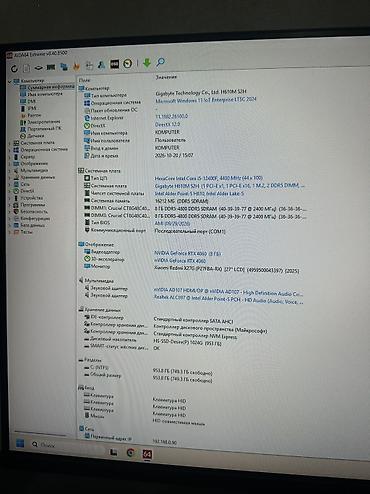Click the person-shaped toolbar icon
Viewport: 370px width, 494px height.
(x=101, y=65)
